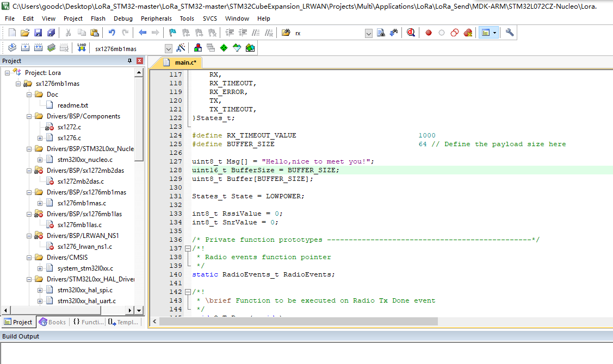Viewport: 613px width, 364px height.
Task: Undo the last edit
Action: pos(112,33)
